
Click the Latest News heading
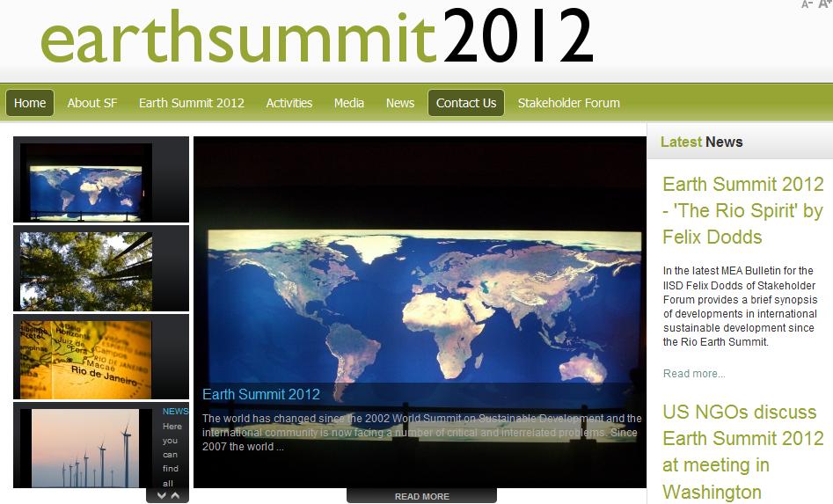coord(701,142)
